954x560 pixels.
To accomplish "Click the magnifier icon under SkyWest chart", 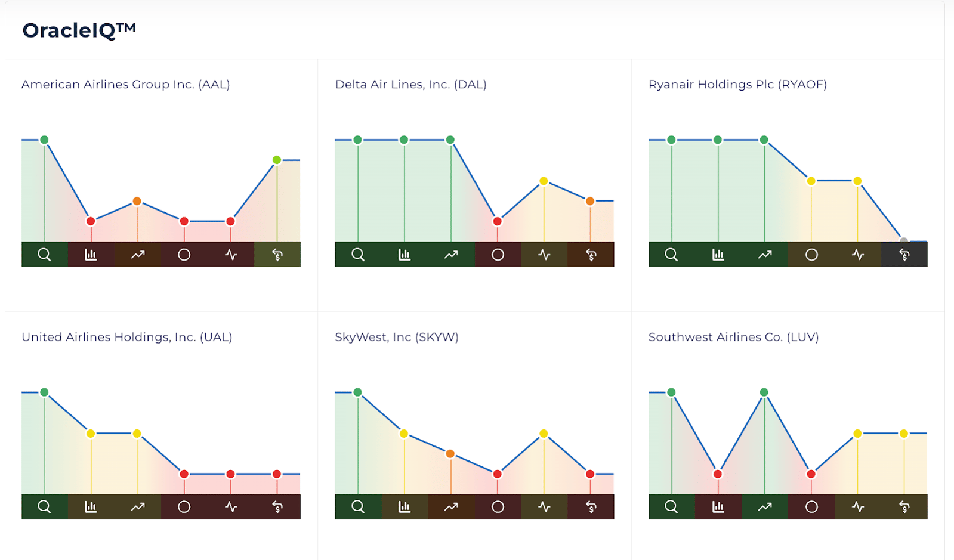I will point(358,507).
